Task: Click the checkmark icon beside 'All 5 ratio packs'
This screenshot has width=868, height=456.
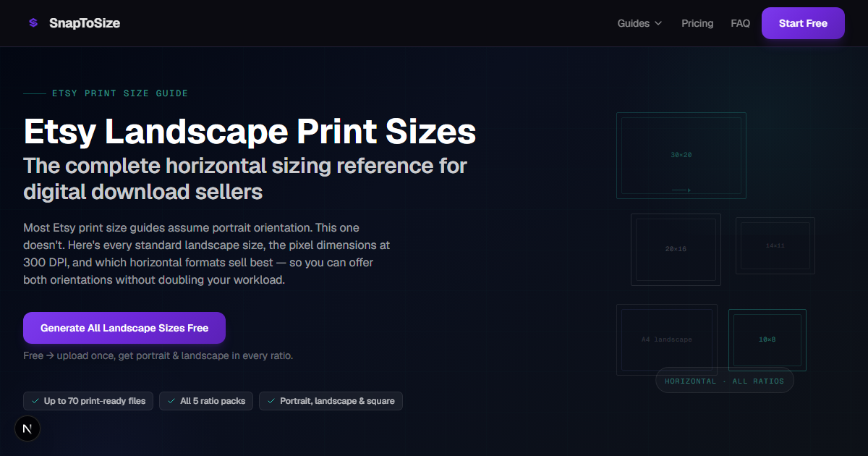Action: [x=171, y=401]
